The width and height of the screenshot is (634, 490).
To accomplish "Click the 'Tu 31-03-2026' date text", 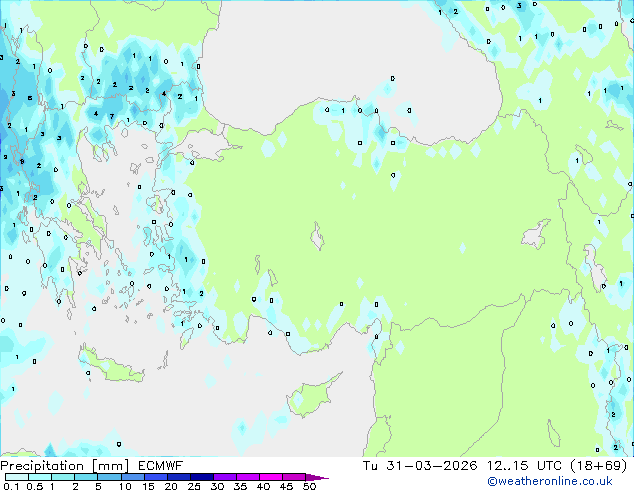I will tap(420, 466).
